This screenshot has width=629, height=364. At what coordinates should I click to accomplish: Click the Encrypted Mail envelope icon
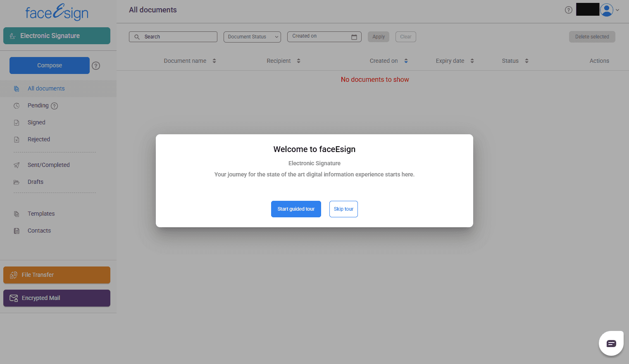click(x=14, y=298)
